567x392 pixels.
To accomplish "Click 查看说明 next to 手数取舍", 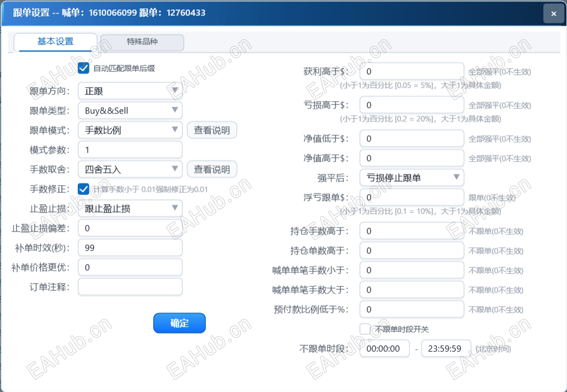I will coord(212,169).
